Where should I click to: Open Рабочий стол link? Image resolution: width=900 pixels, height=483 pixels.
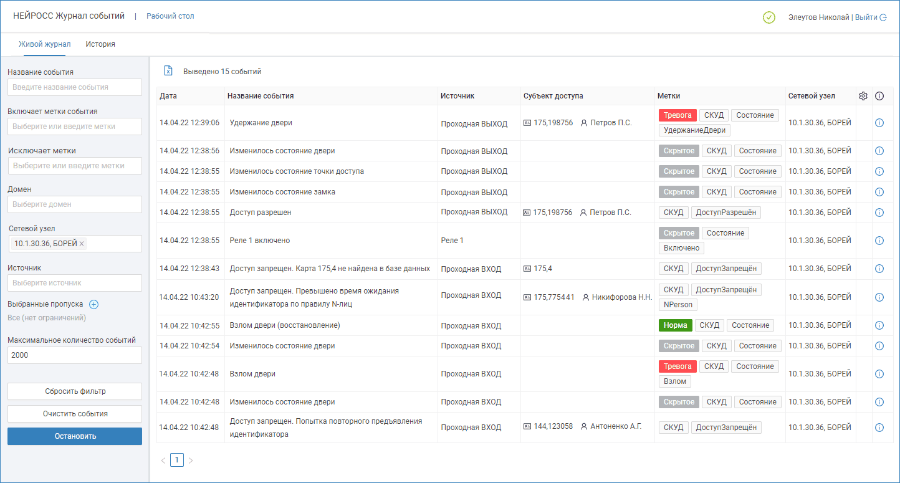click(170, 16)
